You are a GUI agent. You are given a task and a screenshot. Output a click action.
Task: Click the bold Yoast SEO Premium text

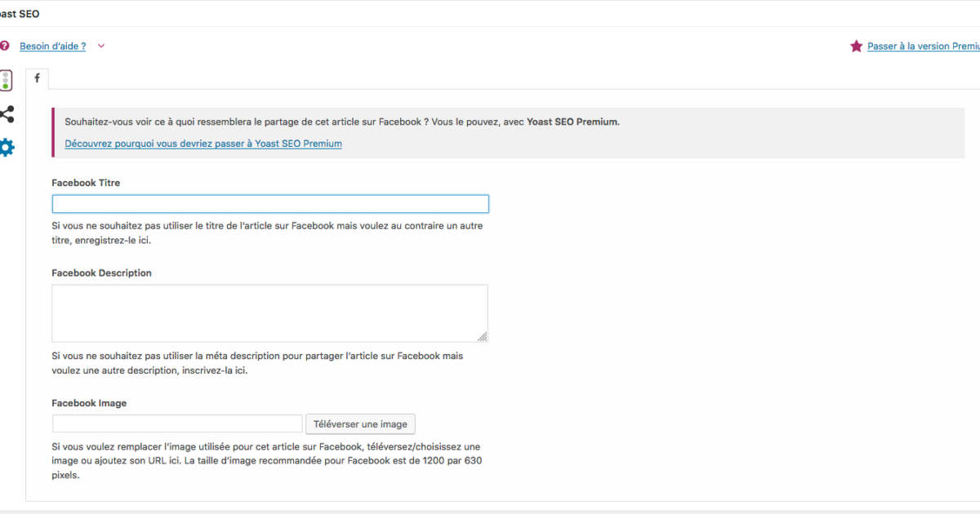click(572, 122)
